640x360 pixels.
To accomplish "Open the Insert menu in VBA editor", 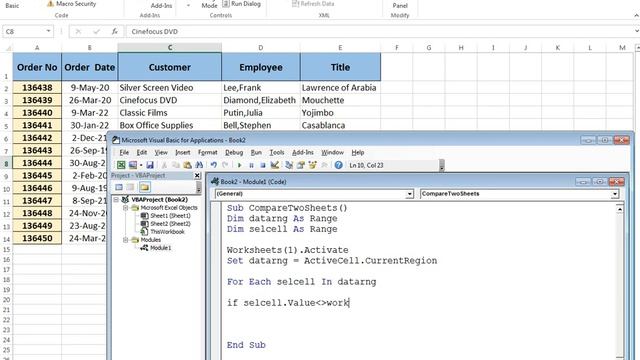I will pyautogui.click(x=182, y=152).
